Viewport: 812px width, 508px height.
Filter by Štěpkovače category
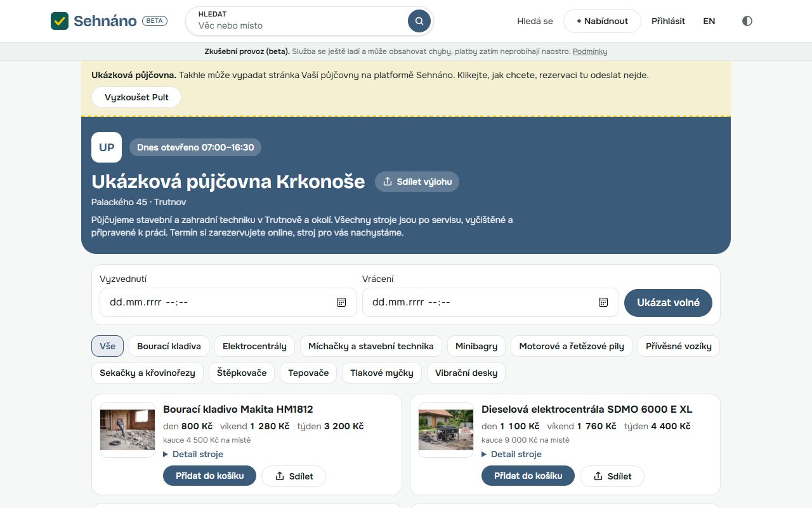242,373
